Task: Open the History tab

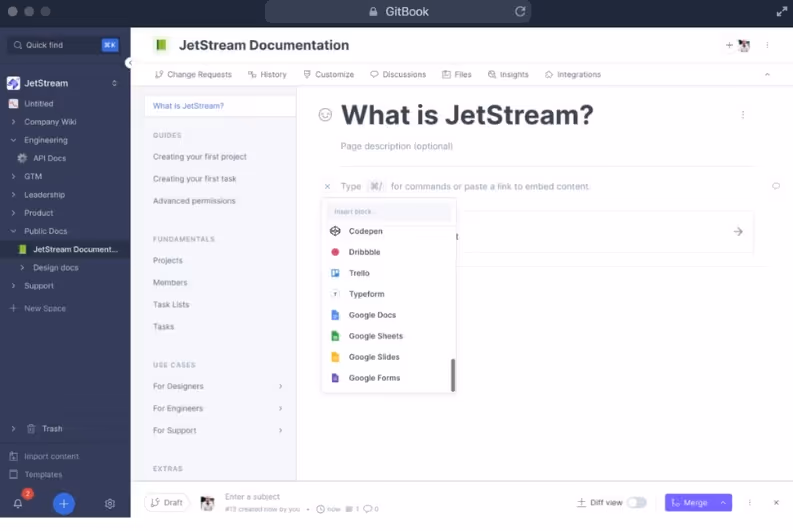Action: [267, 74]
